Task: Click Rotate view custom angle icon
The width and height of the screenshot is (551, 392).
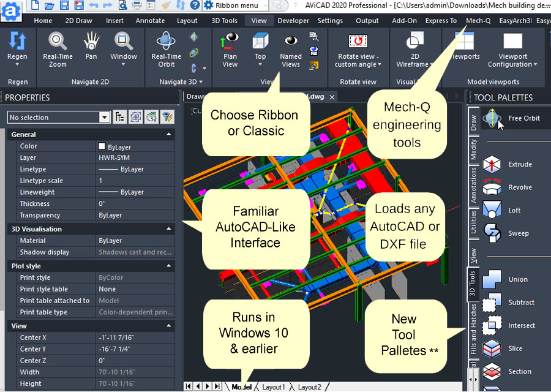Action: (358, 41)
